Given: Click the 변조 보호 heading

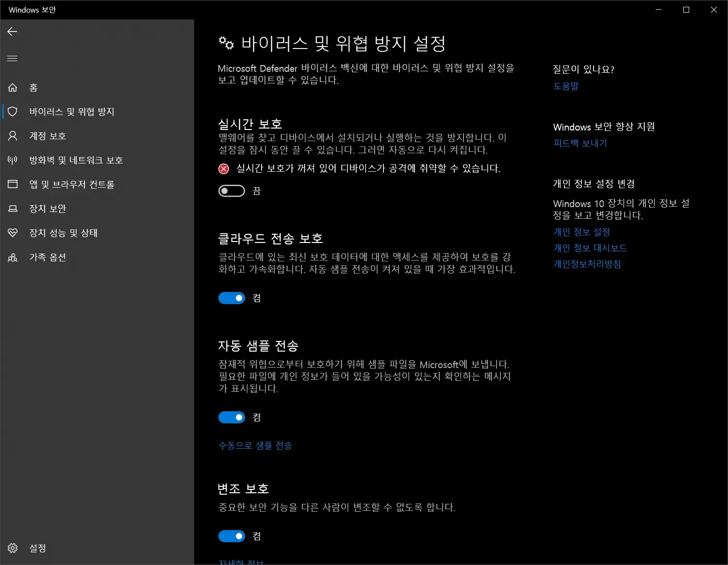Looking at the screenshot, I should point(243,488).
